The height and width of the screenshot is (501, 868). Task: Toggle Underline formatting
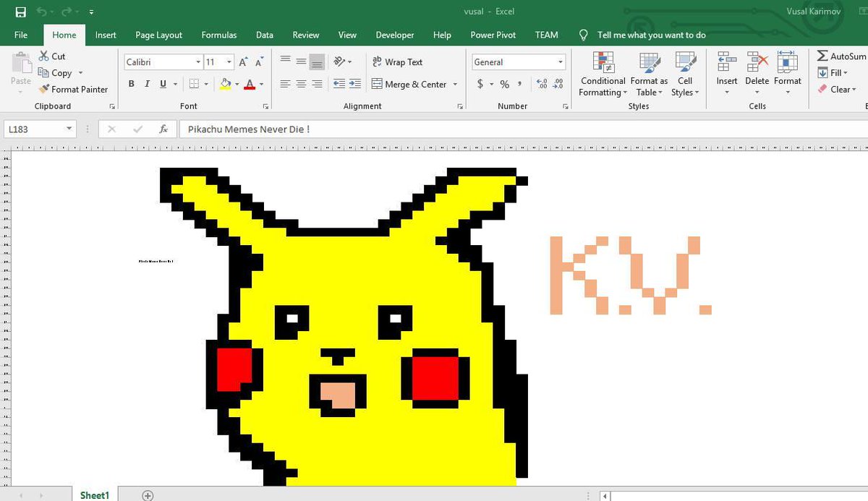(x=163, y=84)
